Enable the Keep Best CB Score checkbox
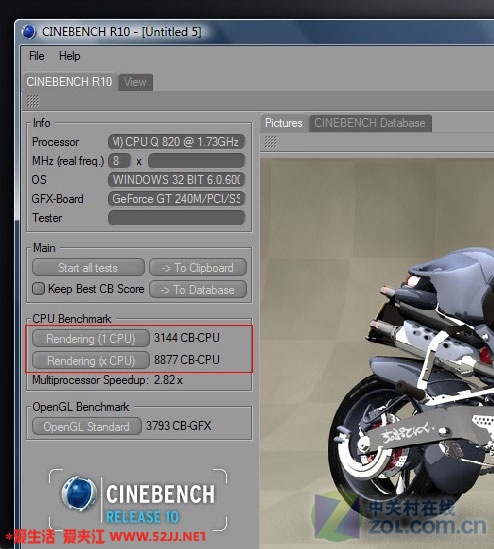494x549 pixels. [38, 289]
